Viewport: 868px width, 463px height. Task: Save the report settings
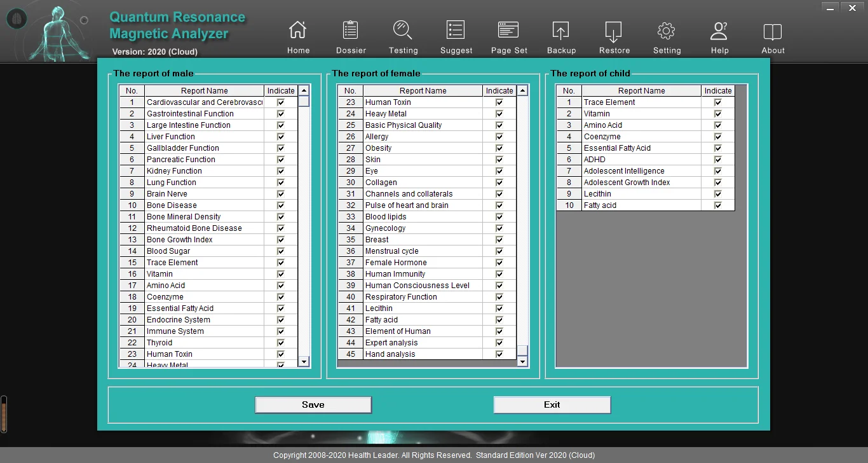pyautogui.click(x=313, y=405)
